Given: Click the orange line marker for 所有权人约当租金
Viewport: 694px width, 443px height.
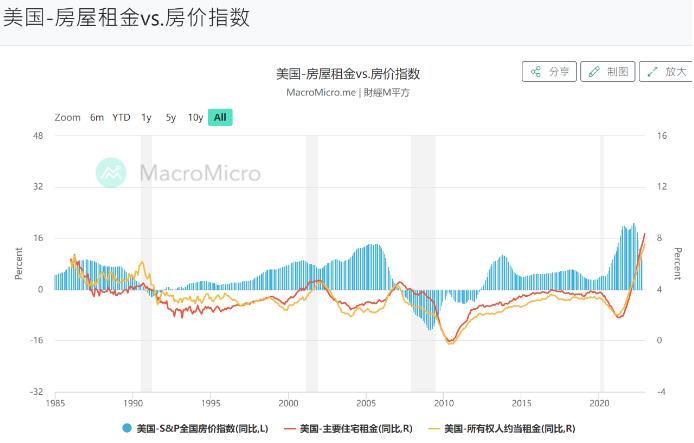Looking at the screenshot, I should tap(434, 428).
